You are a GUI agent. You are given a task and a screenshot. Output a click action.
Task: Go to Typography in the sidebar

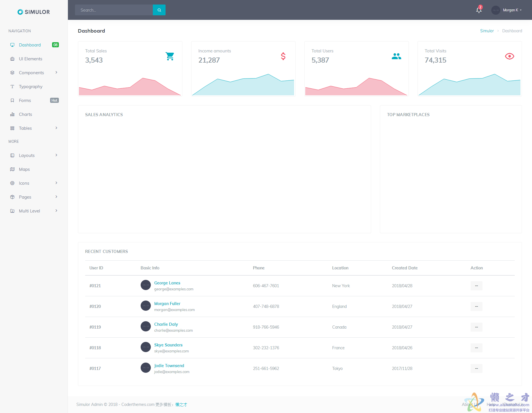tap(31, 87)
